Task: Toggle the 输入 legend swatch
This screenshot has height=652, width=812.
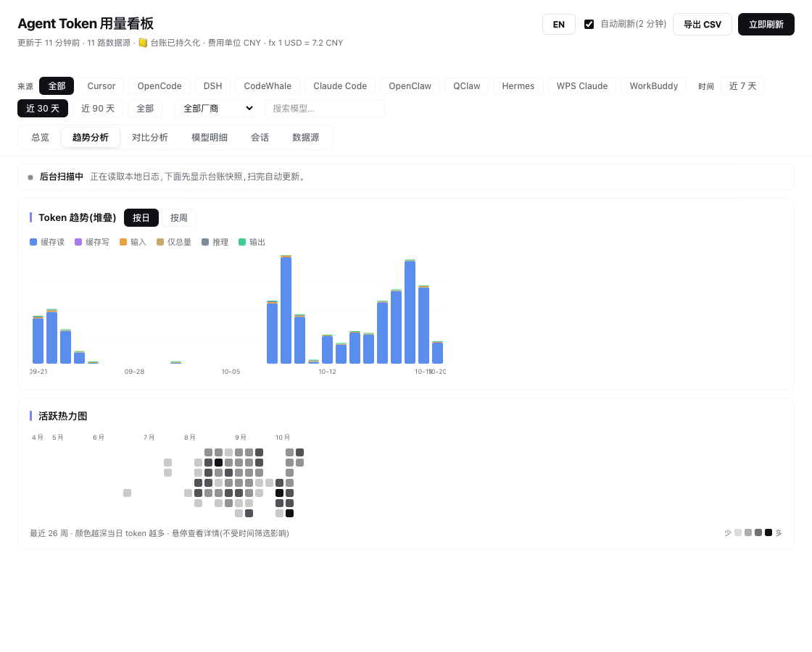Action: pyautogui.click(x=123, y=242)
